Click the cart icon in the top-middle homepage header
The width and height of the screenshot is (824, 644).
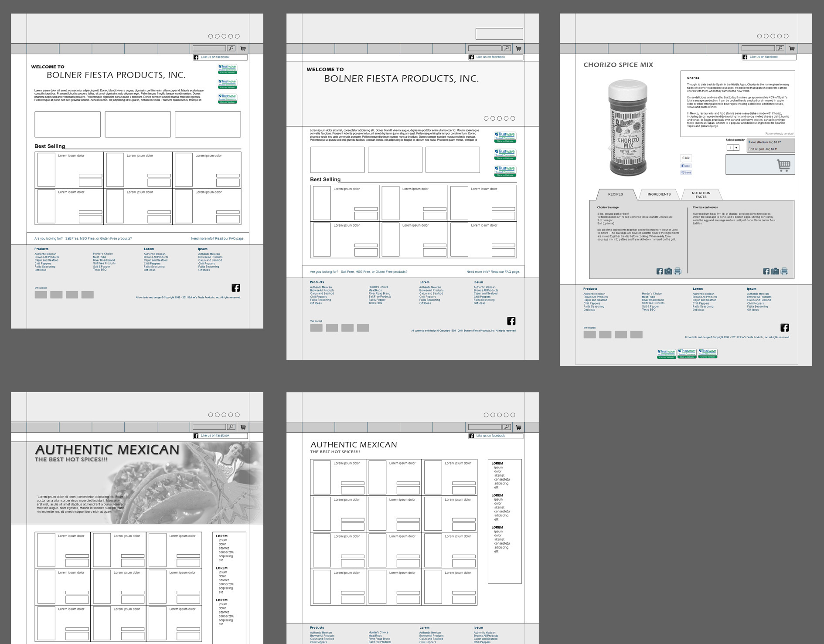518,48
